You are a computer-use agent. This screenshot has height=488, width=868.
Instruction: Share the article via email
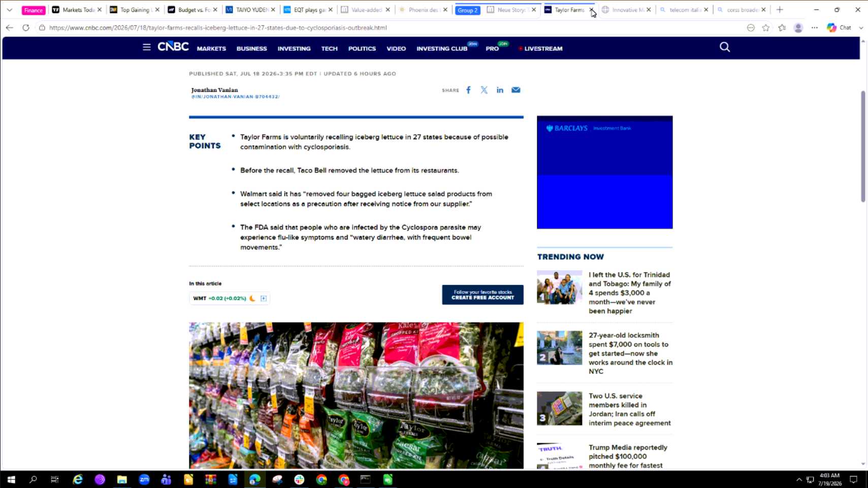coord(516,90)
